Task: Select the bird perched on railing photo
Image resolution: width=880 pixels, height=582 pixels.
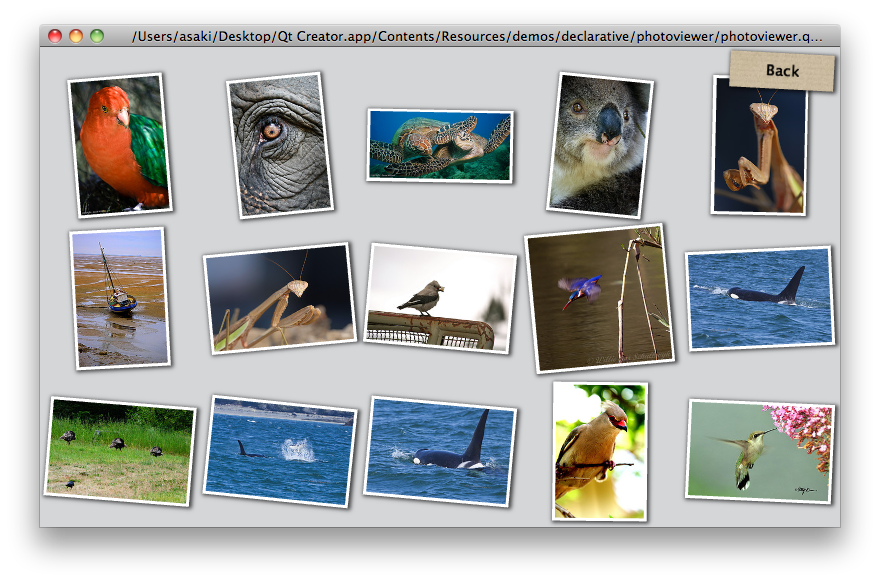Action: point(440,298)
